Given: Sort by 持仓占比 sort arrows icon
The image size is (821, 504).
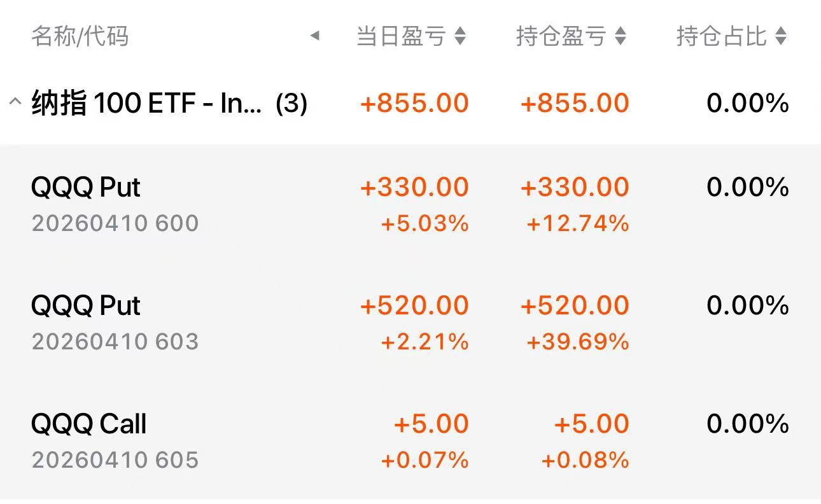Looking at the screenshot, I should 781,36.
